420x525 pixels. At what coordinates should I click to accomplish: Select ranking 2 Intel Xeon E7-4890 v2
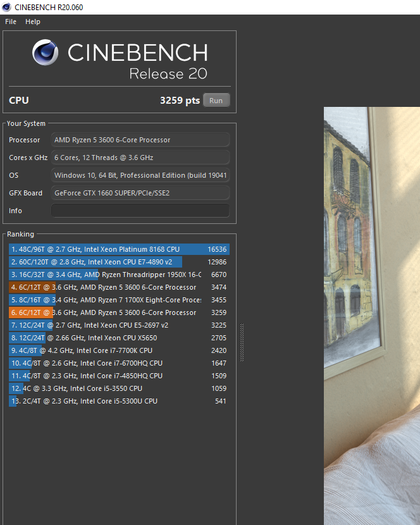point(119,262)
